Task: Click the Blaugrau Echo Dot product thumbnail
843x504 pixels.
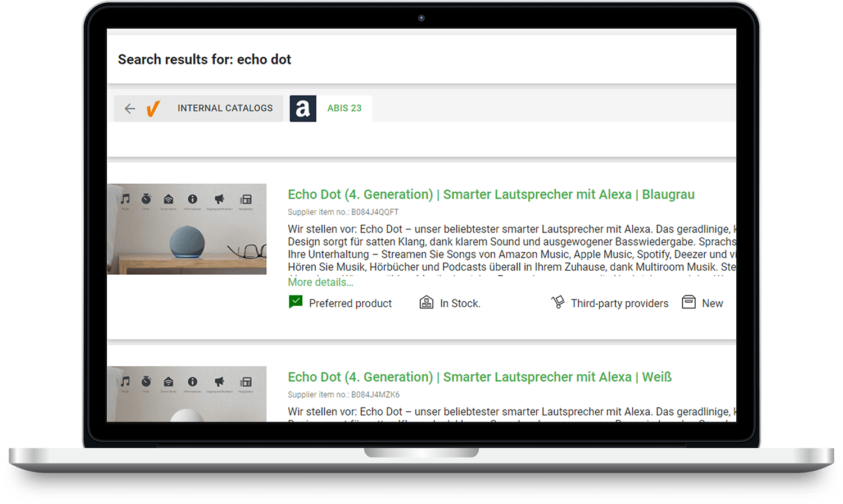Action: [187, 229]
